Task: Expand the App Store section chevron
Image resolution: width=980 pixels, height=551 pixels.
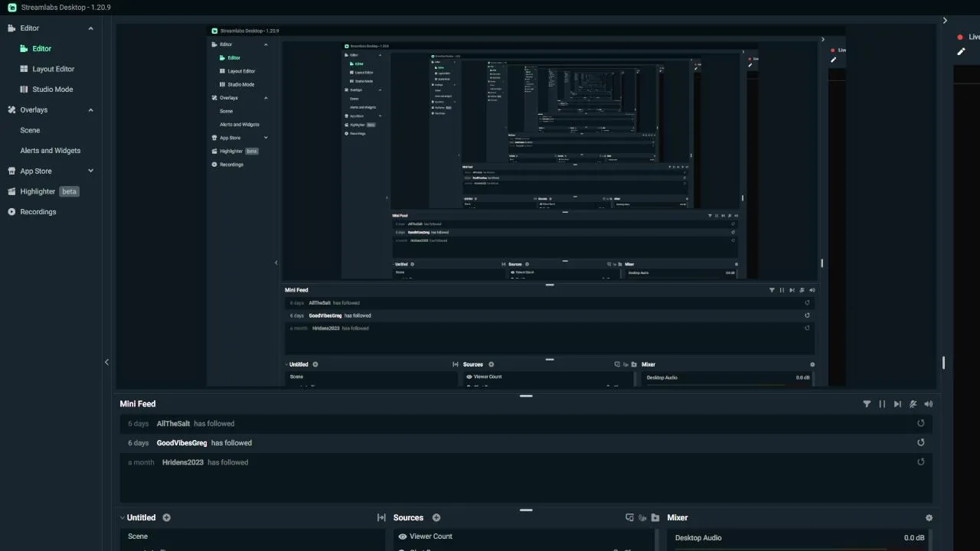Action: tap(90, 171)
